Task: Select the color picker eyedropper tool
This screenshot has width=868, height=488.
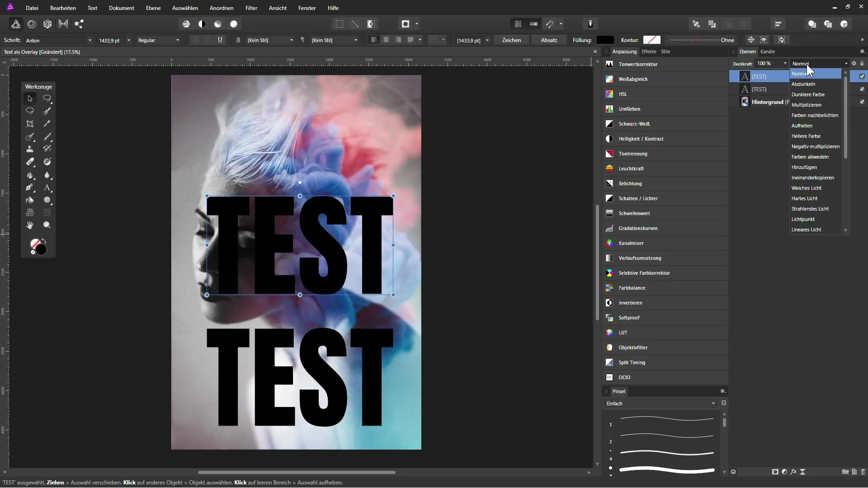Action: 47,124
